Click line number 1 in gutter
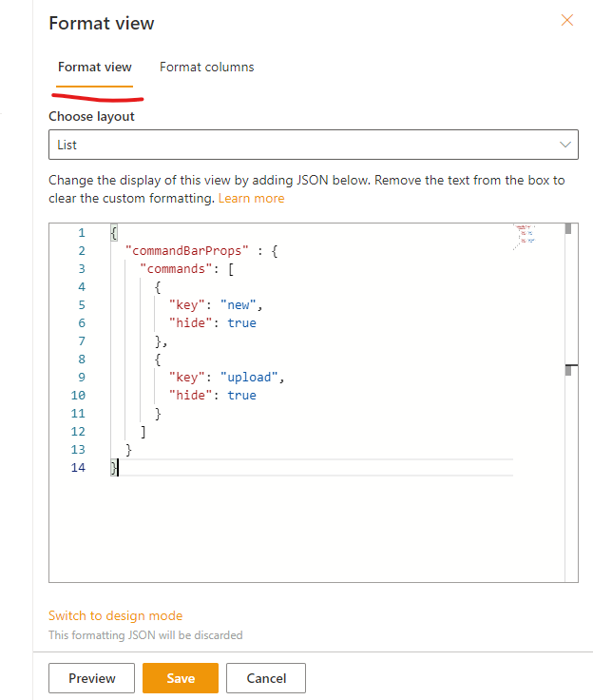This screenshot has width=593, height=700. [82, 233]
